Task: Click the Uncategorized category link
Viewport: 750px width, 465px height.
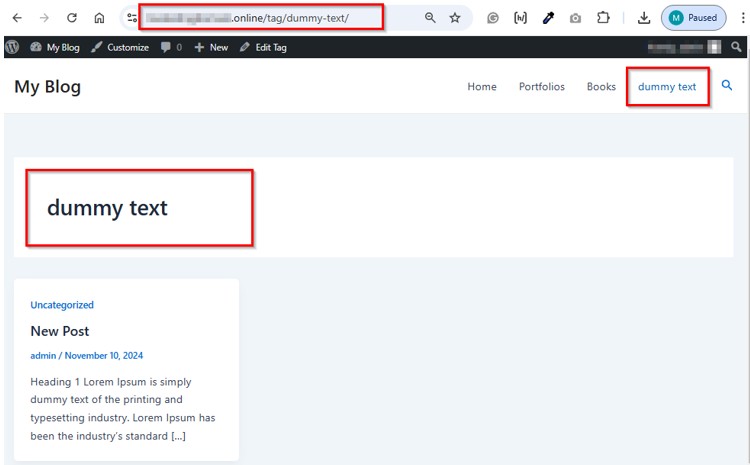Action: click(x=62, y=305)
